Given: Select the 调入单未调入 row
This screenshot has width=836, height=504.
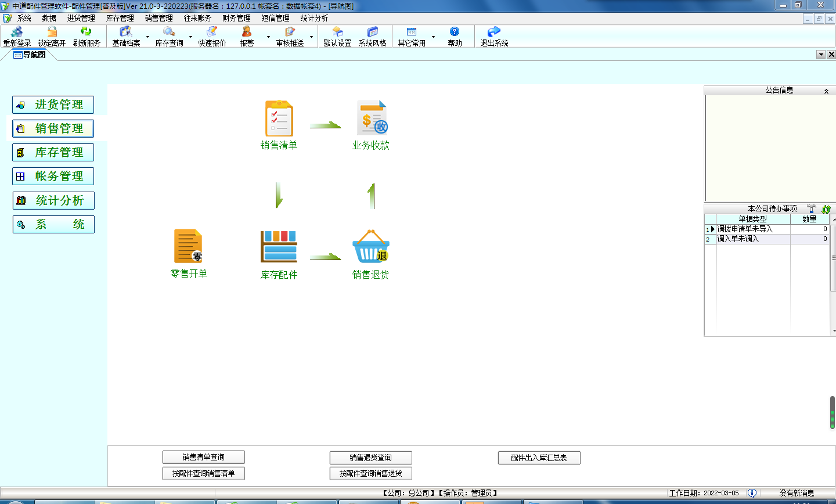Looking at the screenshot, I should (x=752, y=239).
